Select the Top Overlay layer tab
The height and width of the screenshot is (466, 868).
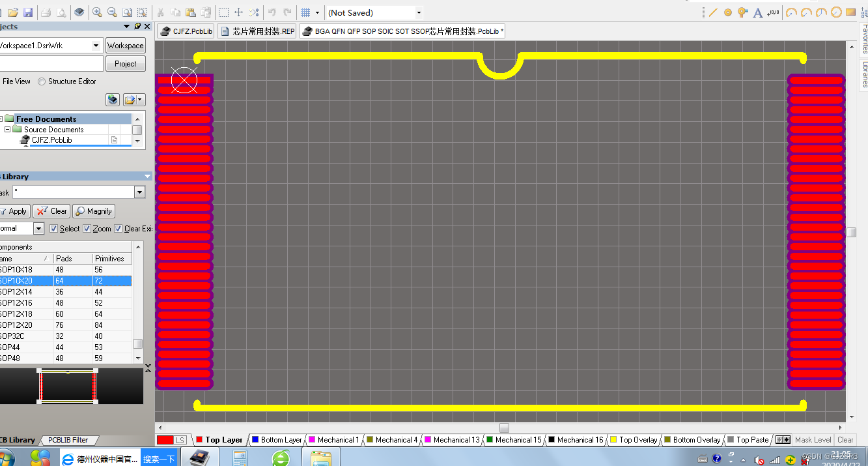pos(634,440)
